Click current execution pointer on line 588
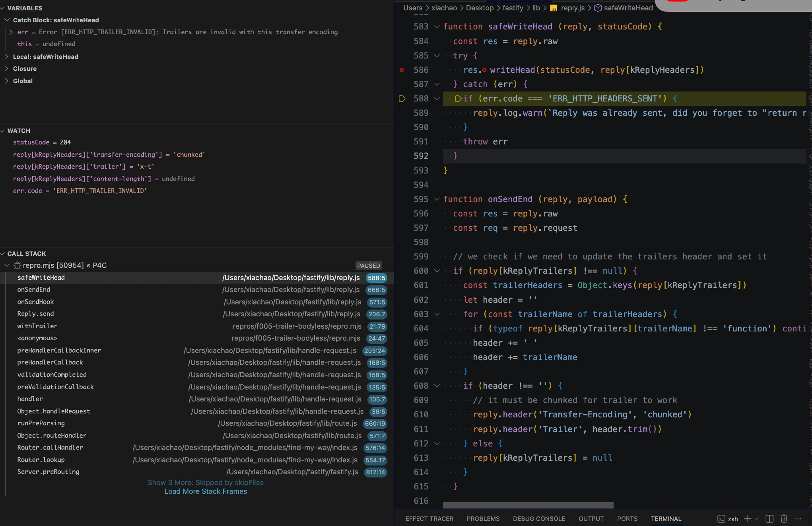The width and height of the screenshot is (812, 526). click(x=402, y=99)
